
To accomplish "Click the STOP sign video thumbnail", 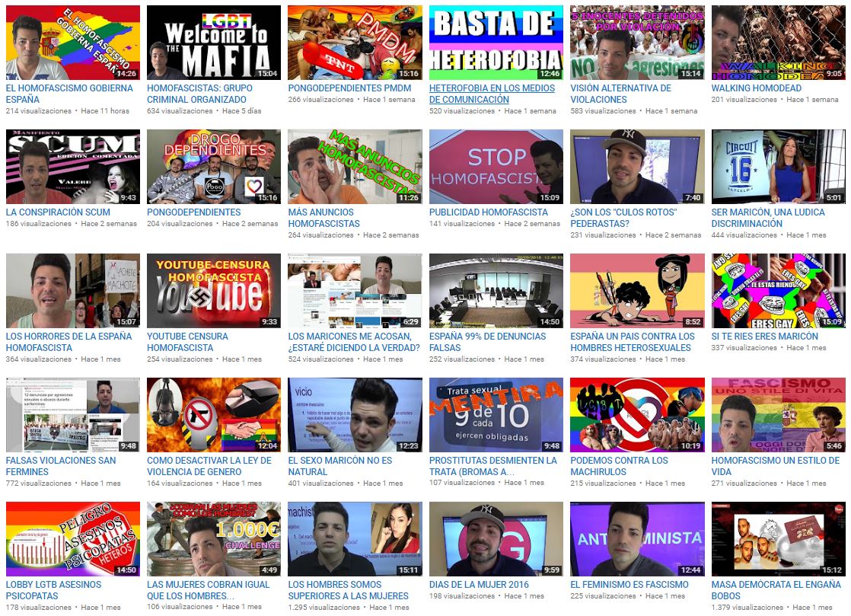I will pos(496,167).
